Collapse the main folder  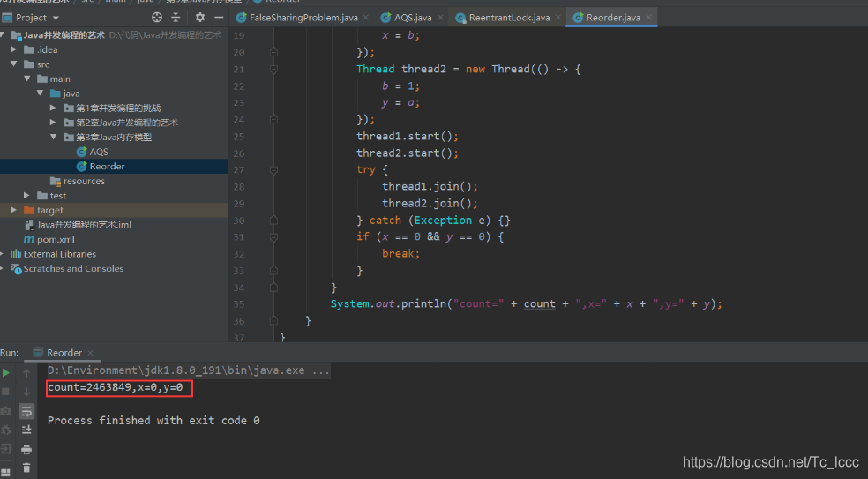pos(27,79)
